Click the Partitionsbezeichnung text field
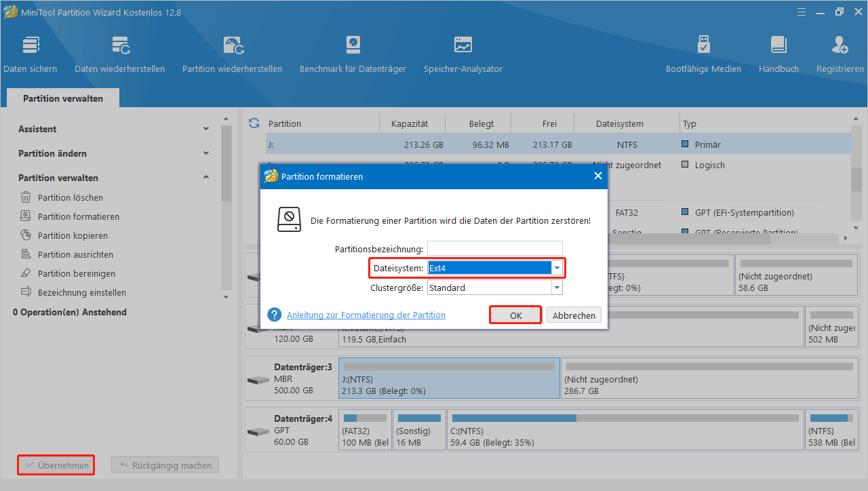Screen dimensions: 868x491 coord(495,249)
